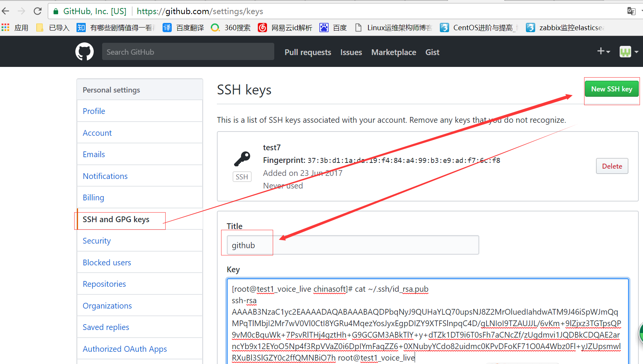The image size is (643, 364).
Task: Click inside the Key textarea
Action: (x=428, y=321)
